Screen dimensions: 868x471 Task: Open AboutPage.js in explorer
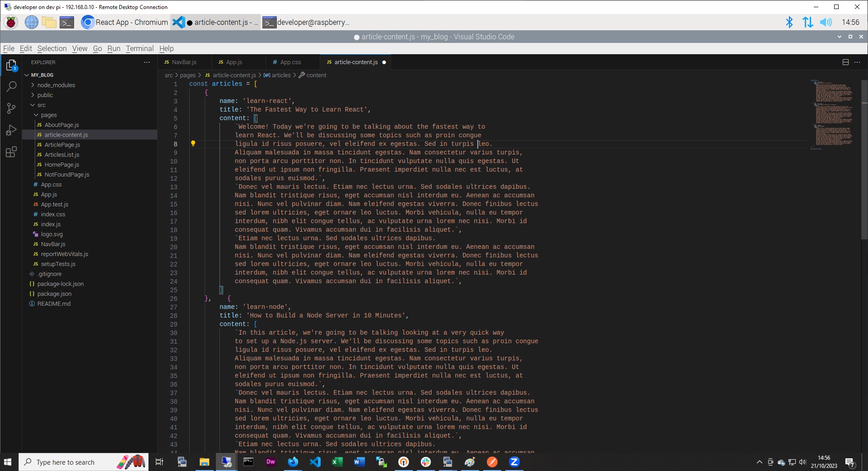pyautogui.click(x=61, y=125)
